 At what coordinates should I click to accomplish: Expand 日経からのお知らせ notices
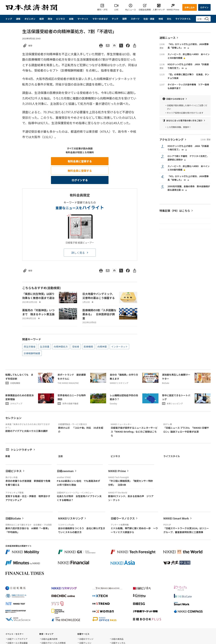175,99
